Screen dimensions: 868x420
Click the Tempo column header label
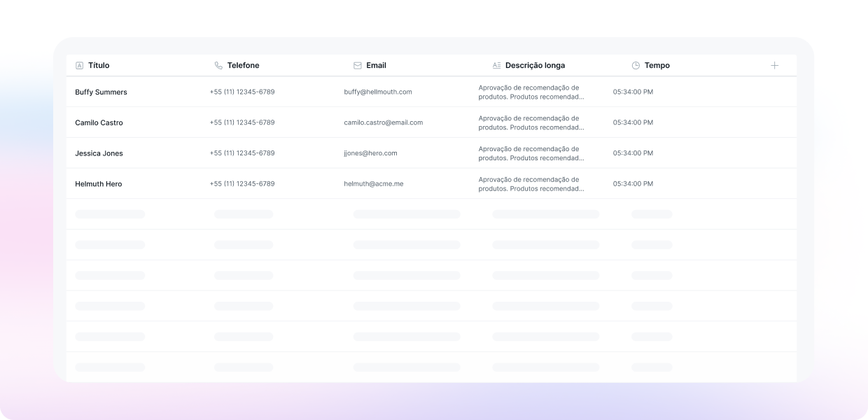click(657, 66)
